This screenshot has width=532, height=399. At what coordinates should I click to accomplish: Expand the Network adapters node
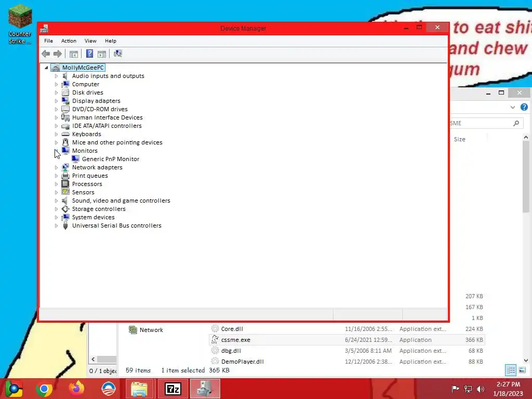tap(56, 168)
